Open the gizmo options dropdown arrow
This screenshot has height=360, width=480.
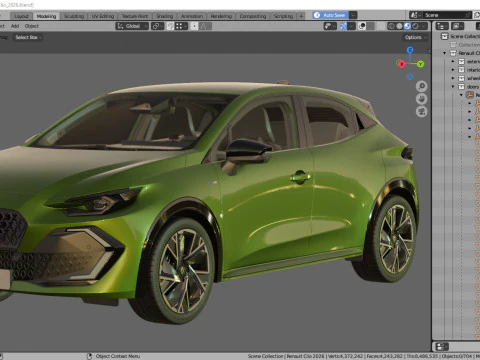click(x=351, y=26)
